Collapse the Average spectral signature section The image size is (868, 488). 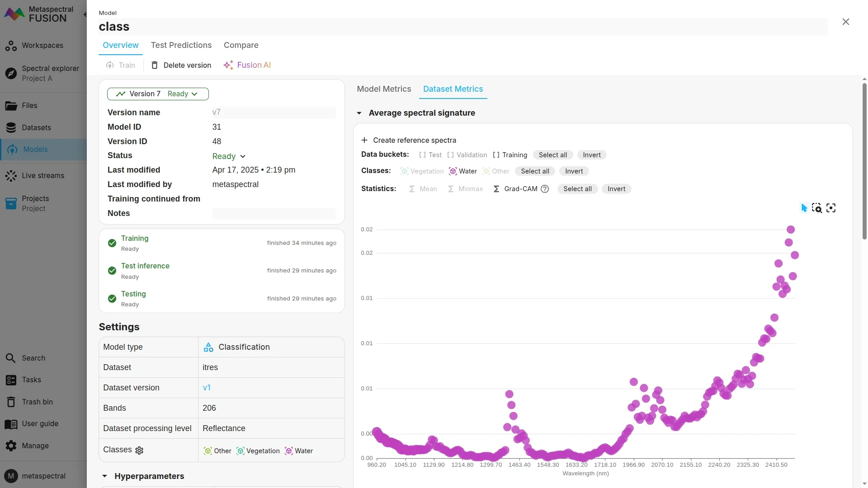[359, 113]
